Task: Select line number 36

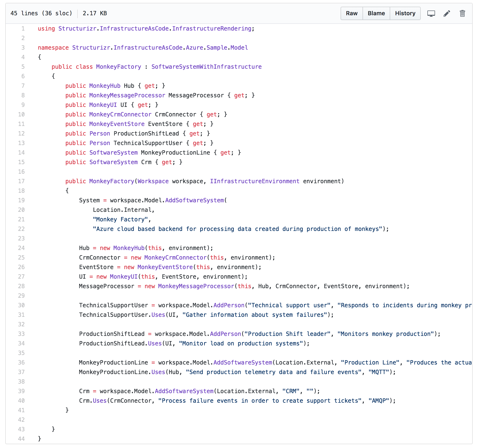Action: point(21,362)
